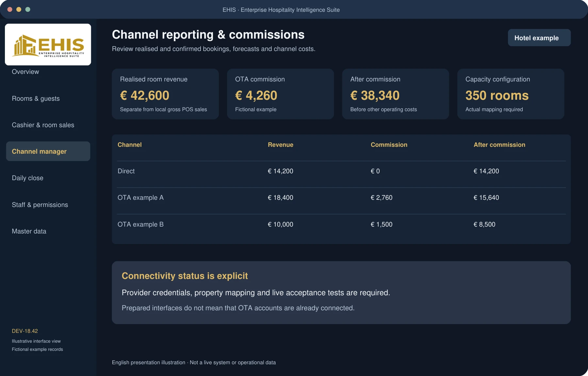
Task: Click the English presentation illustration footer text
Action: click(194, 362)
